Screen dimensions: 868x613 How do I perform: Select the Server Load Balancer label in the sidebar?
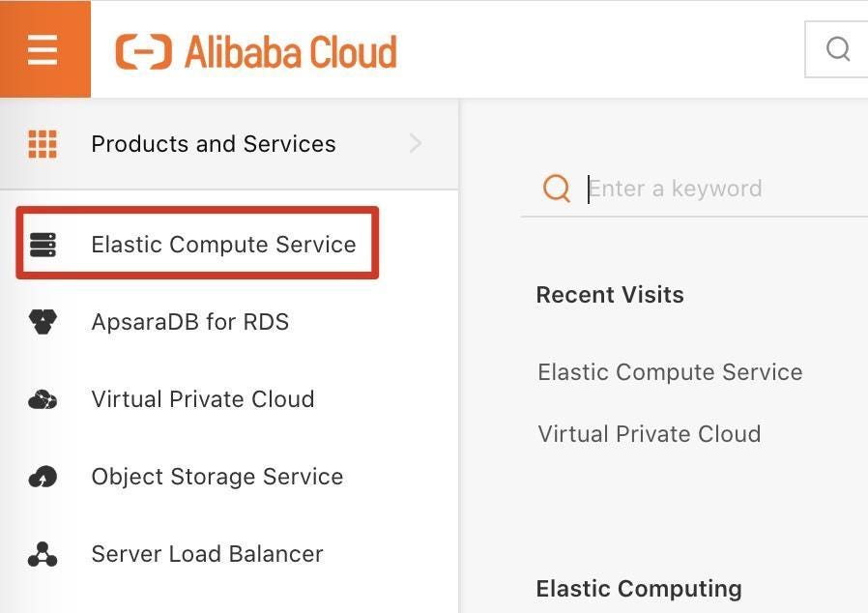point(207,554)
